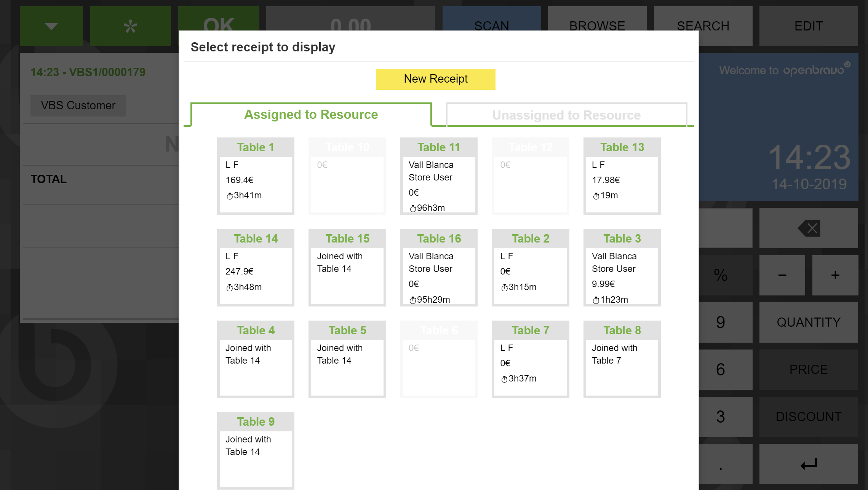
Task: Select Table 3 receipt card
Action: tap(622, 268)
